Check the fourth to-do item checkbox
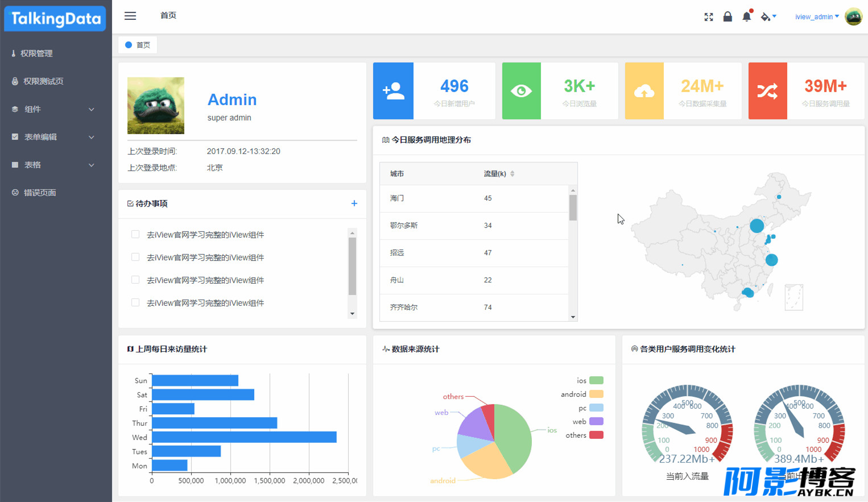 [135, 302]
